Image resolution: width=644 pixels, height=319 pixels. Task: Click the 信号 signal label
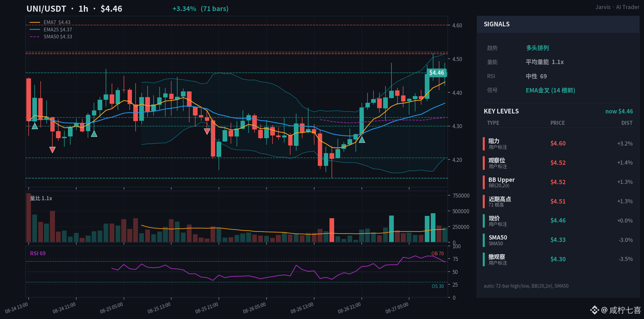[492, 90]
